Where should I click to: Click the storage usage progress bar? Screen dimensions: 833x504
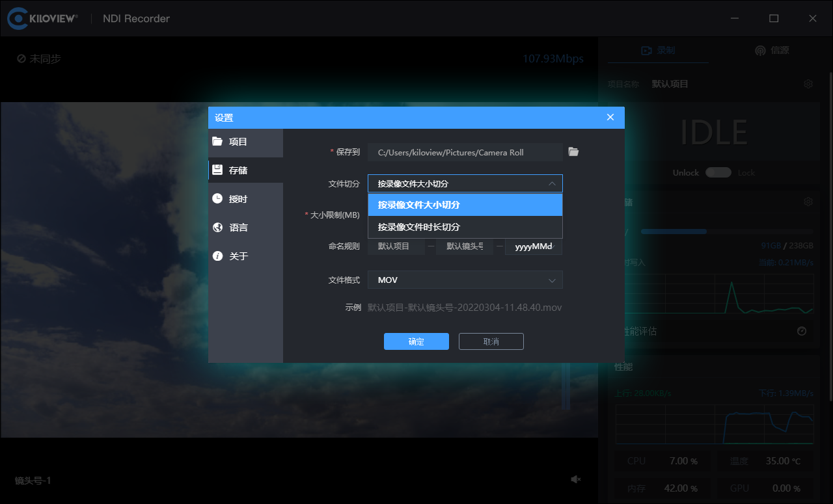(727, 232)
